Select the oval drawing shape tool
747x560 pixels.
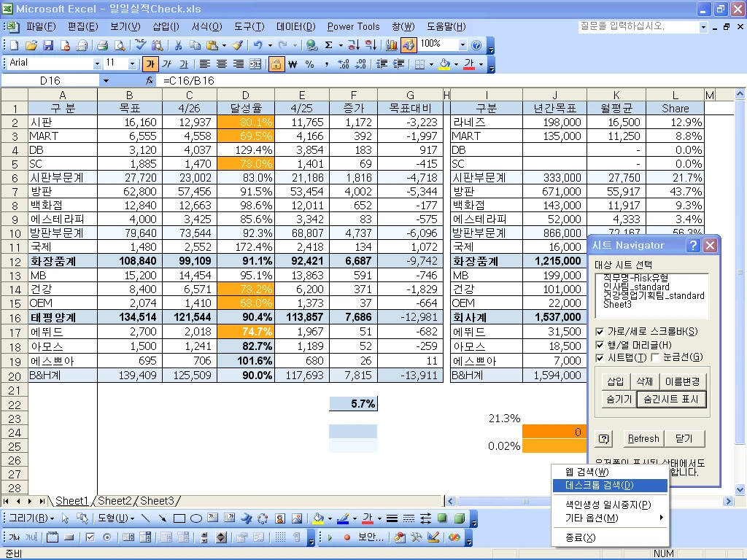pos(196,518)
